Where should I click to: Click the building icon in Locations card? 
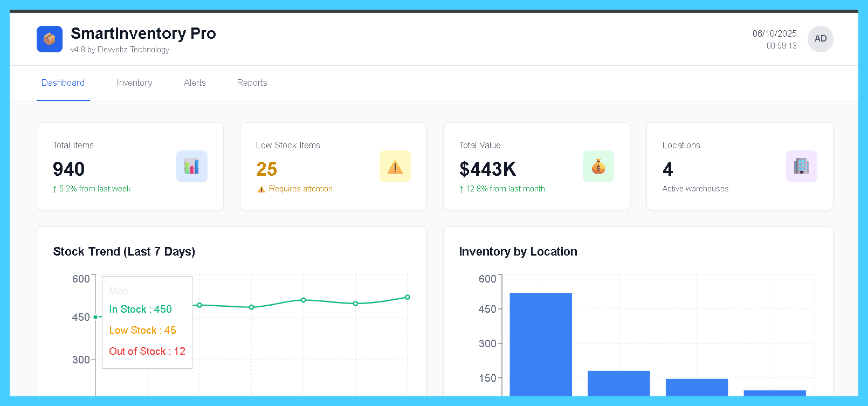pyautogui.click(x=801, y=166)
